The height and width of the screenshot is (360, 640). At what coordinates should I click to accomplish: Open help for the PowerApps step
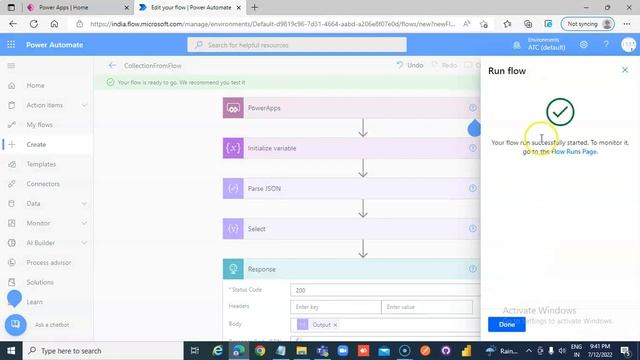[472, 108]
